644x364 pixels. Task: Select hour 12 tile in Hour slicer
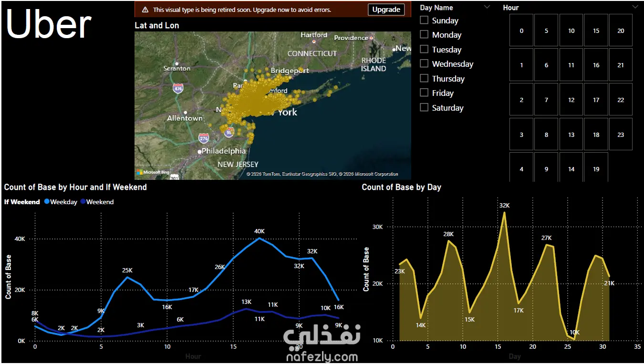tap(571, 100)
